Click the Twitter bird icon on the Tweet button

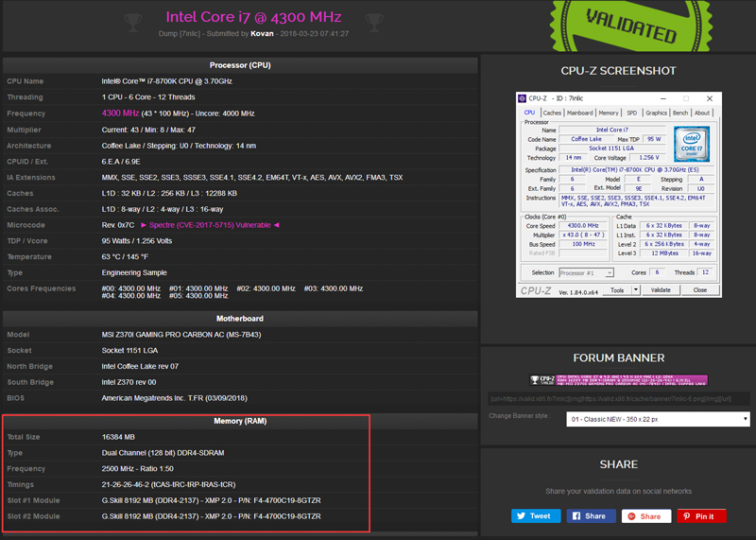click(522, 515)
